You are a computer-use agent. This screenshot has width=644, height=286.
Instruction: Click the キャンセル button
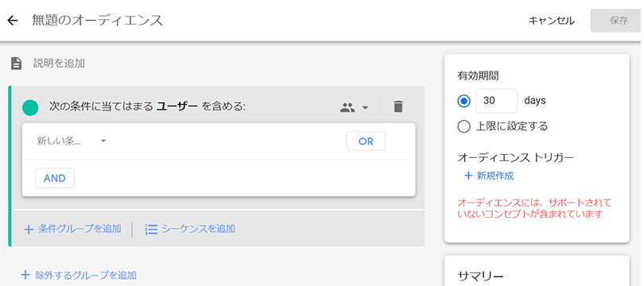pos(551,21)
